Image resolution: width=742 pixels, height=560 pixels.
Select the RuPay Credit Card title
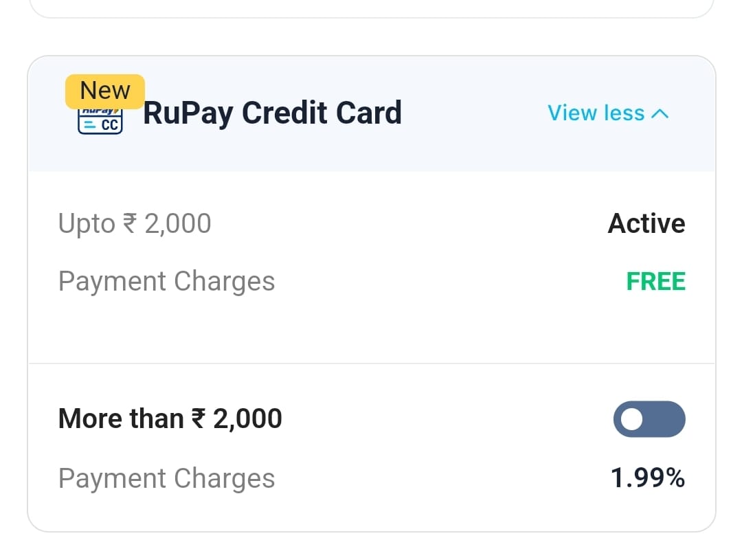tap(272, 113)
